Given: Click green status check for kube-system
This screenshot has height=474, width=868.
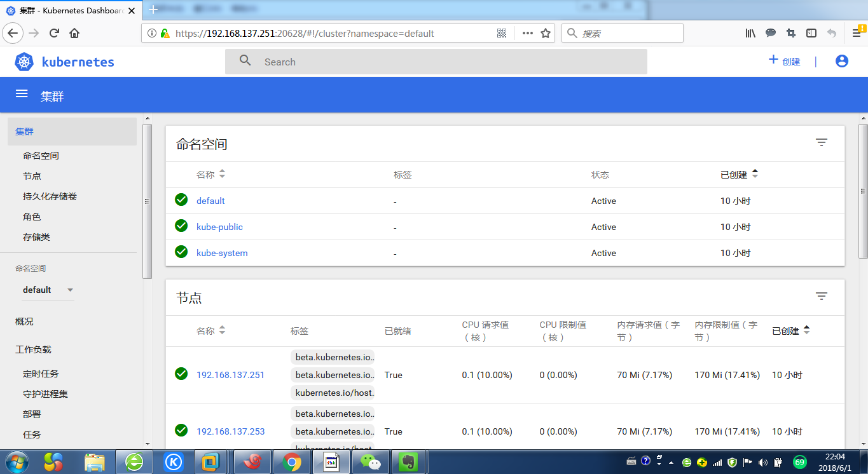Looking at the screenshot, I should pyautogui.click(x=181, y=252).
